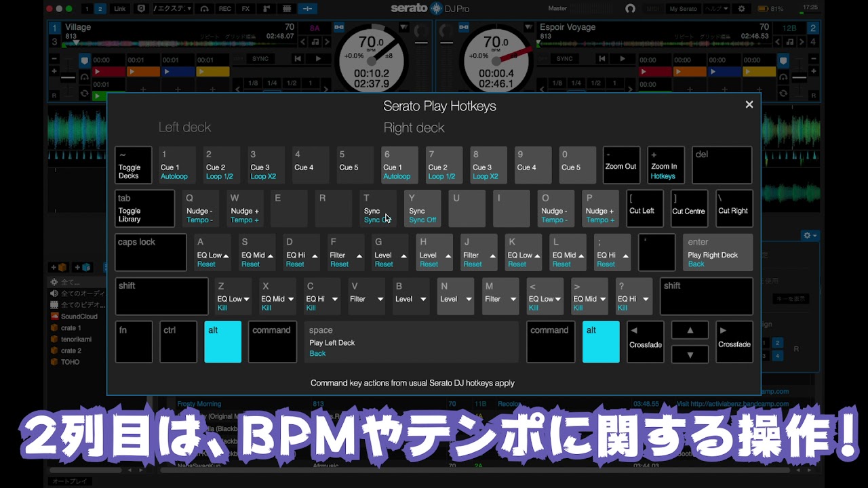Screen dimensions: 868x488
Task: Trigger red cue point on left deck
Action: [108, 71]
